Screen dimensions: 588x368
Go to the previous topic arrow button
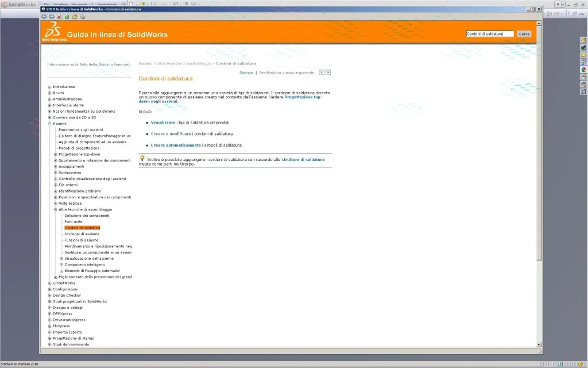322,72
